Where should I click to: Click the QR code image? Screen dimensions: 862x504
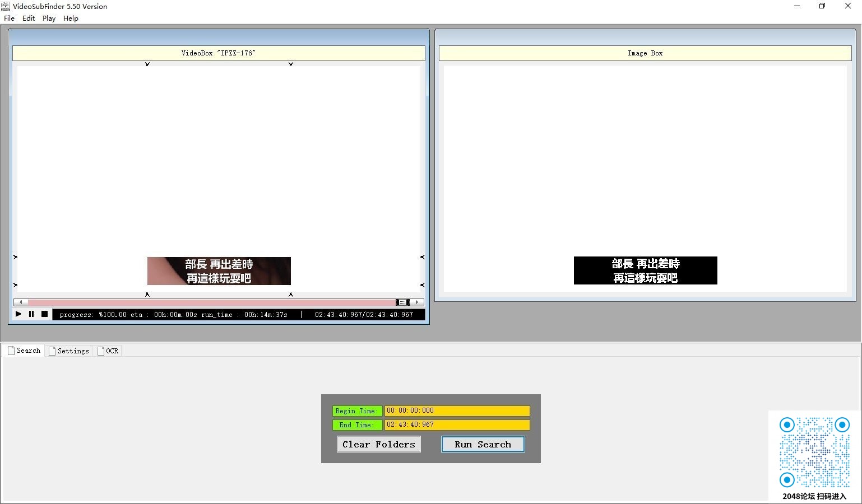pyautogui.click(x=814, y=452)
